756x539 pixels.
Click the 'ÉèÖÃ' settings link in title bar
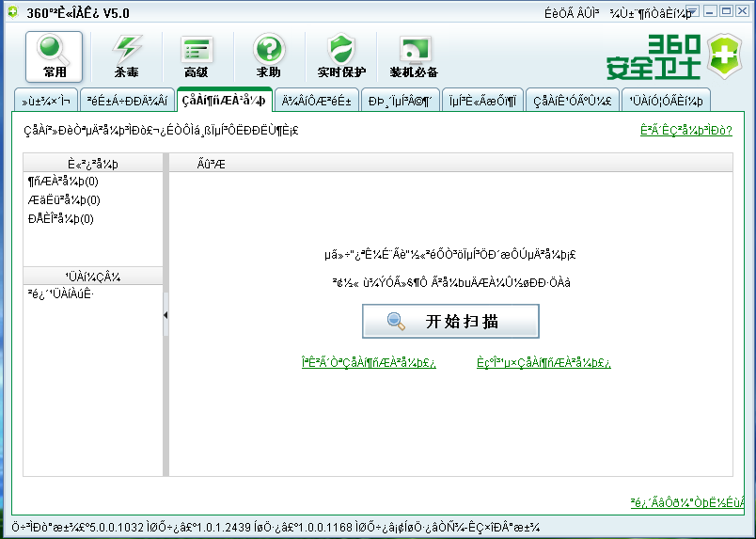tap(559, 14)
